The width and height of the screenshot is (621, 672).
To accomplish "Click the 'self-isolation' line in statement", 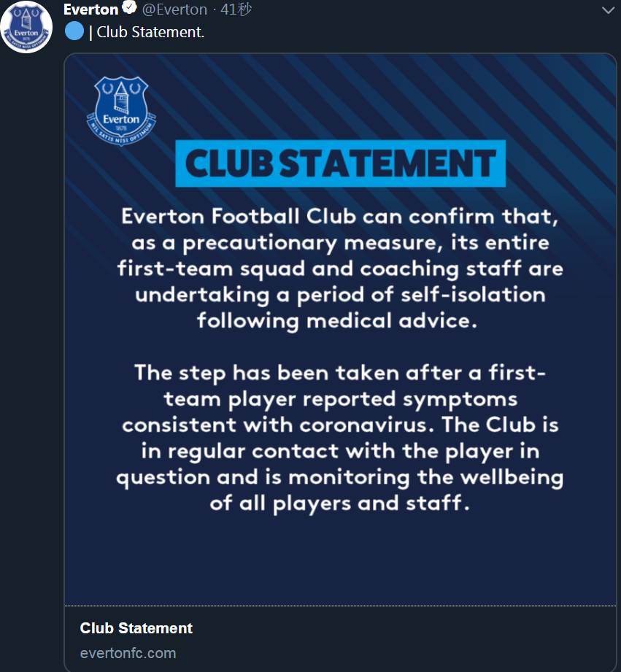I will coord(340,295).
